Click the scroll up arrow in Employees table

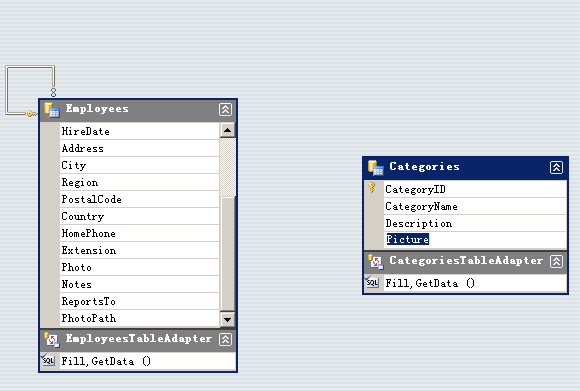point(227,130)
